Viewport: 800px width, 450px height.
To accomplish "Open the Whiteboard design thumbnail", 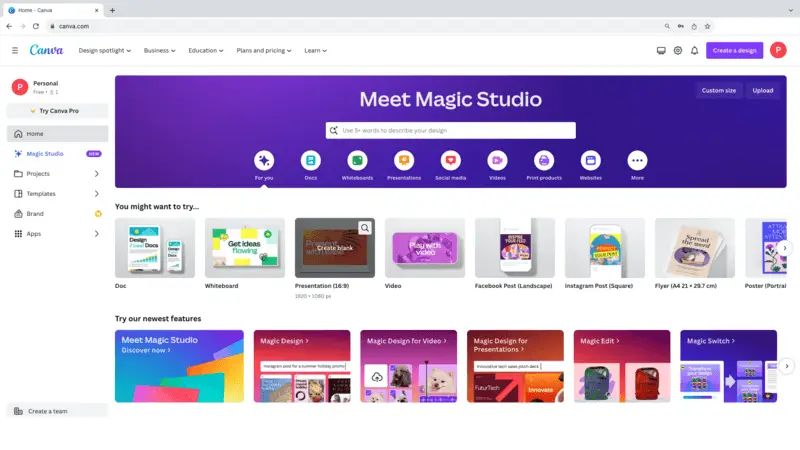I will 245,248.
